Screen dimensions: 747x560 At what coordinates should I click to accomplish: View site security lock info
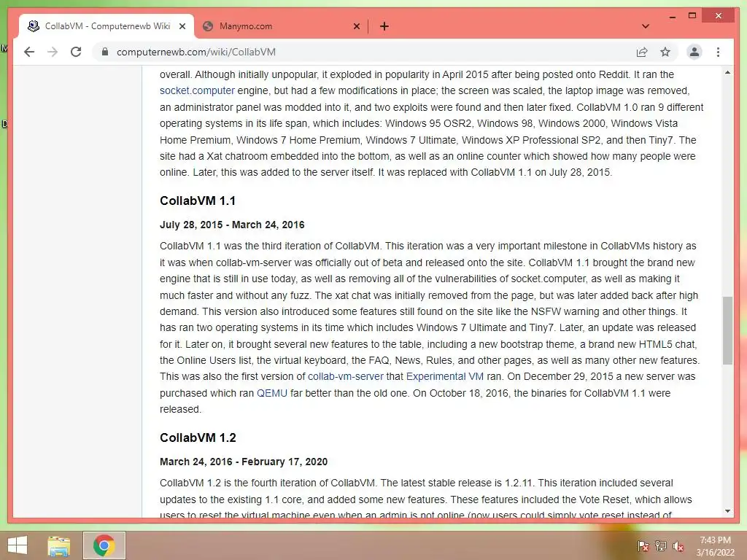coord(105,52)
